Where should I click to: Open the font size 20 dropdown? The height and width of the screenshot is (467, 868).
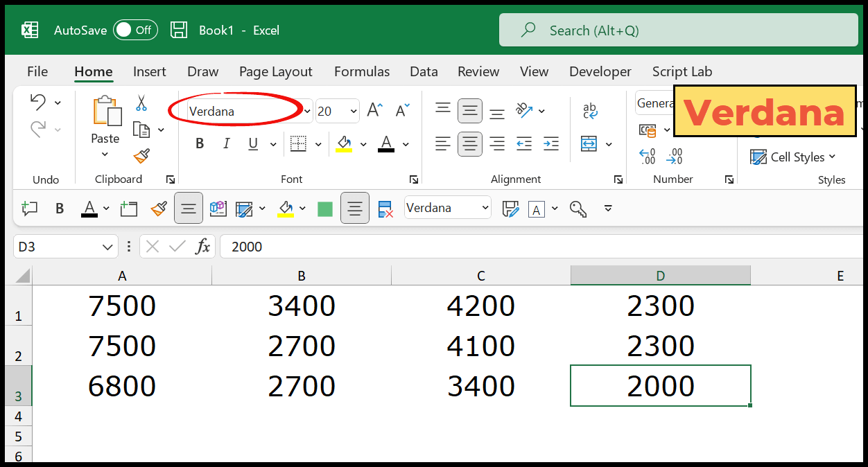click(354, 111)
